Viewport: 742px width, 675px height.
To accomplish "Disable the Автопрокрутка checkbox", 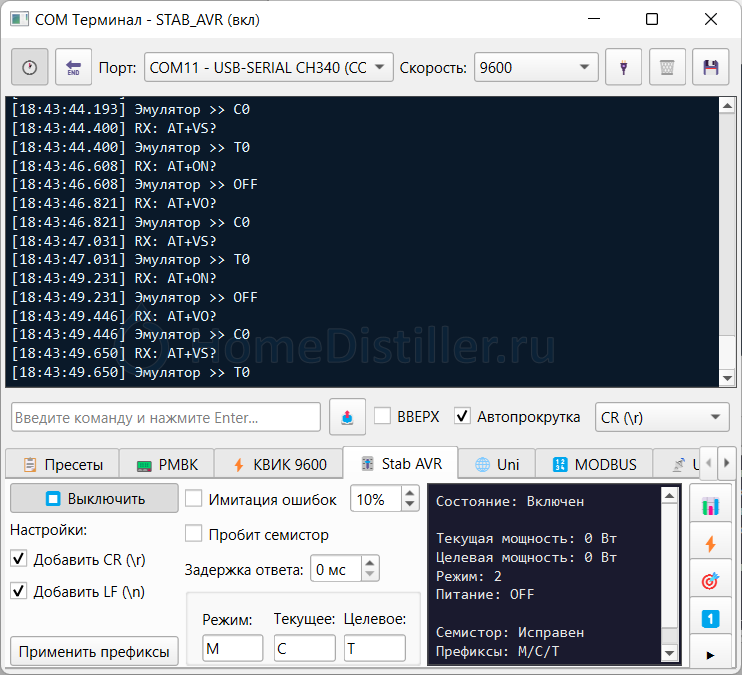I will click(x=462, y=416).
